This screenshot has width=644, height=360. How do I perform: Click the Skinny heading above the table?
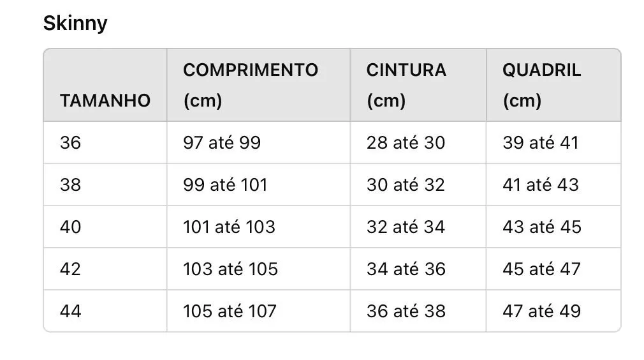tap(75, 23)
